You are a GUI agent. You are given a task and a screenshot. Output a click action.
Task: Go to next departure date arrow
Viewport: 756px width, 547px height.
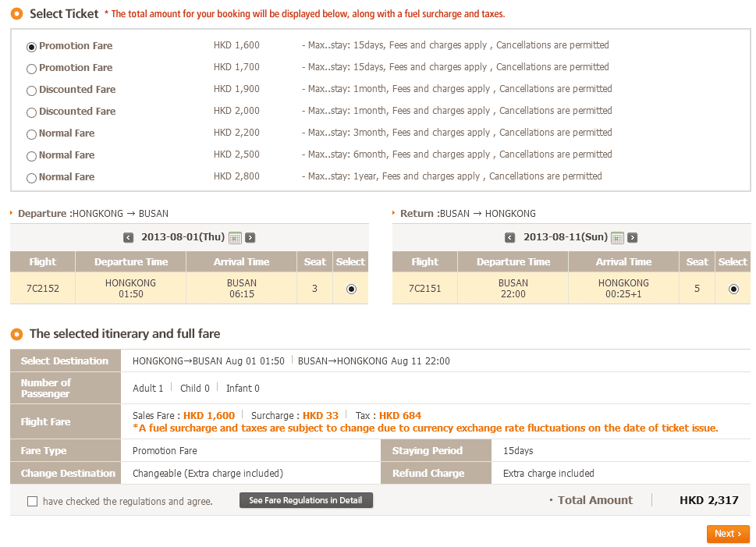point(250,238)
